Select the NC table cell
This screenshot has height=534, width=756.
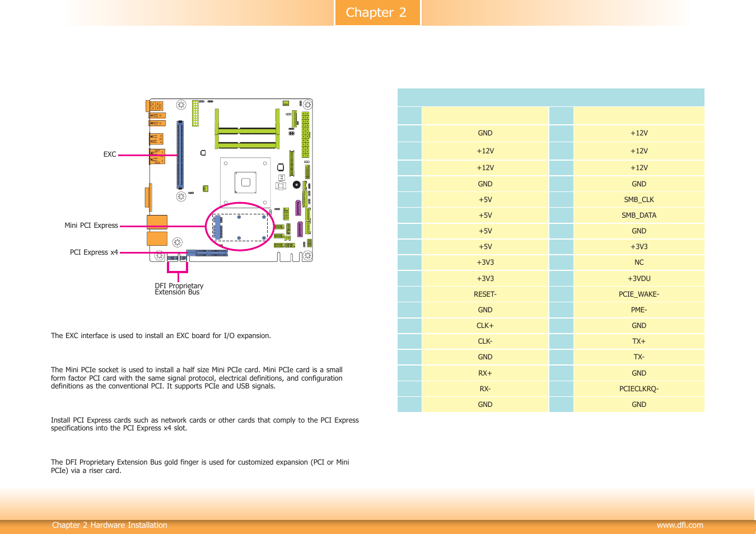(639, 263)
